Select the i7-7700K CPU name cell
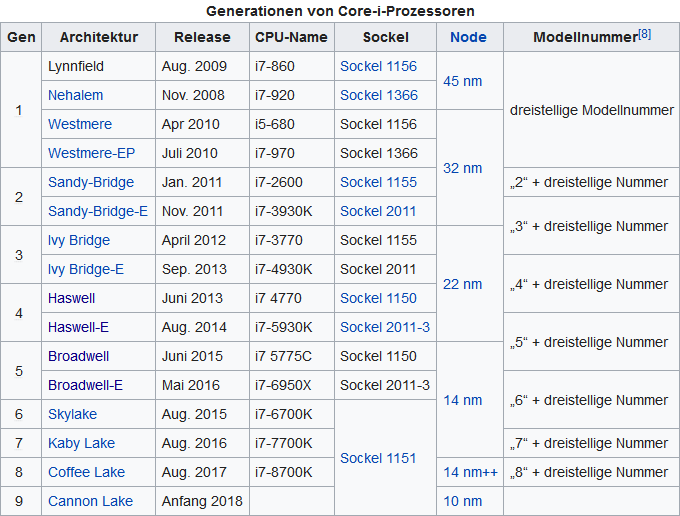This screenshot has width=680, height=516. click(291, 444)
